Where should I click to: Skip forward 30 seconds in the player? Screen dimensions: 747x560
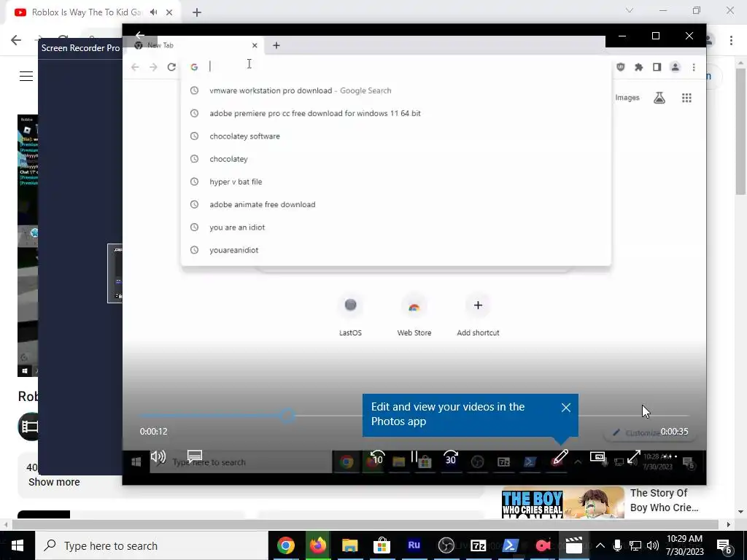451,457
